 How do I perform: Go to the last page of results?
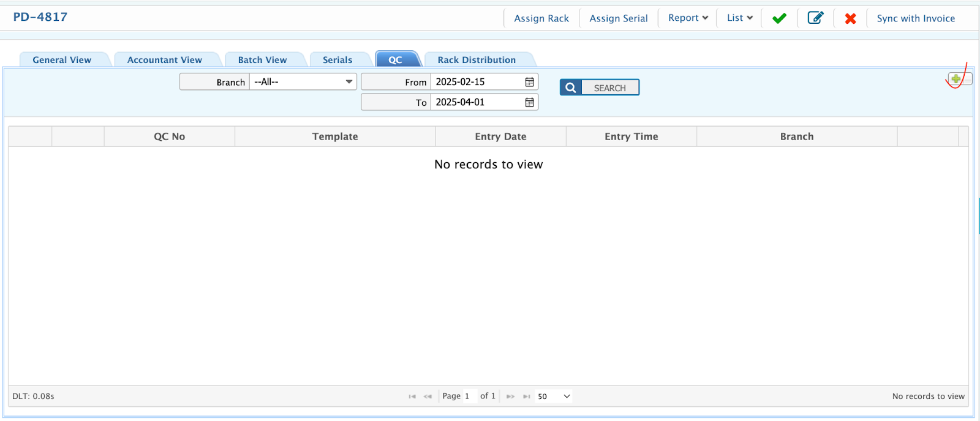click(x=526, y=397)
